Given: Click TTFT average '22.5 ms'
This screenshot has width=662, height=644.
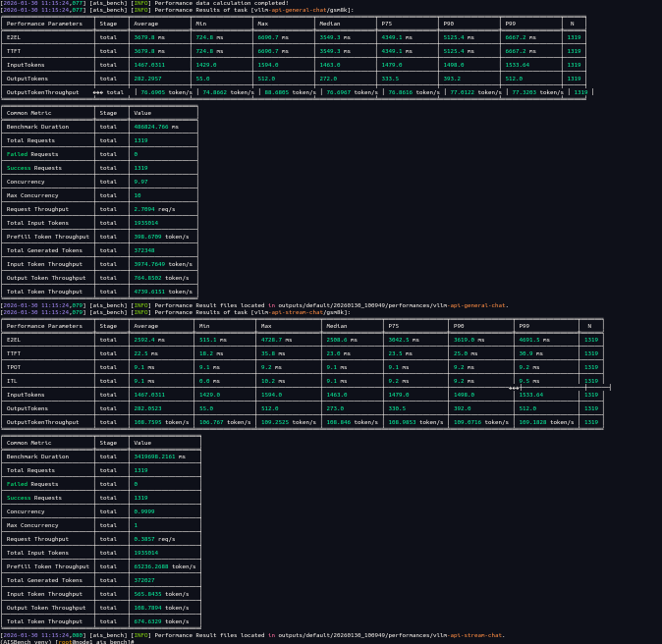Looking at the screenshot, I should [145, 353].
